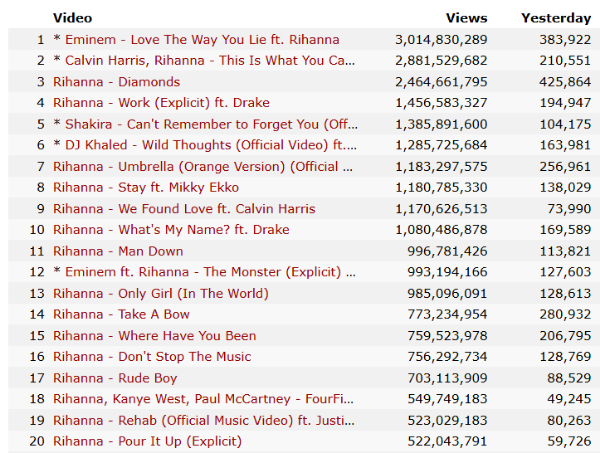This screenshot has height=453, width=600.
Task: Sort table by the Yesterday column header
Action: [556, 18]
